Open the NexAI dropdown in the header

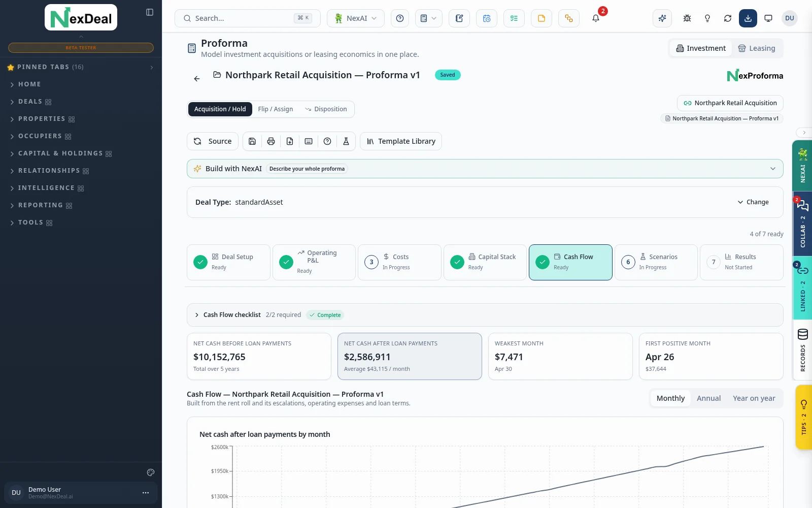point(356,18)
